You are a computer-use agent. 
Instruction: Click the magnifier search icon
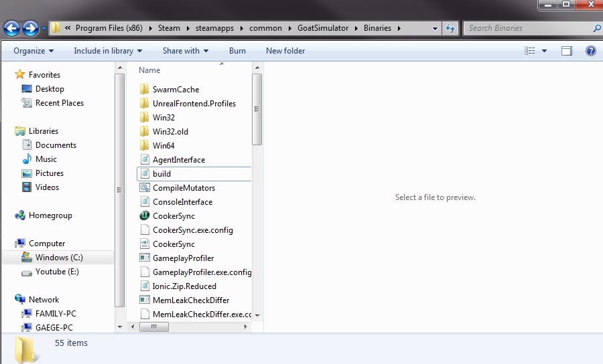tap(597, 28)
